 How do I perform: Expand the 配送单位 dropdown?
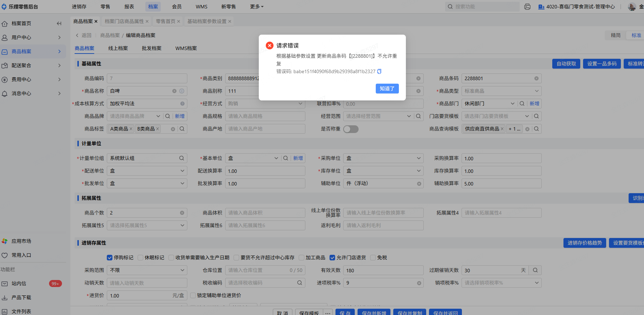(147, 171)
